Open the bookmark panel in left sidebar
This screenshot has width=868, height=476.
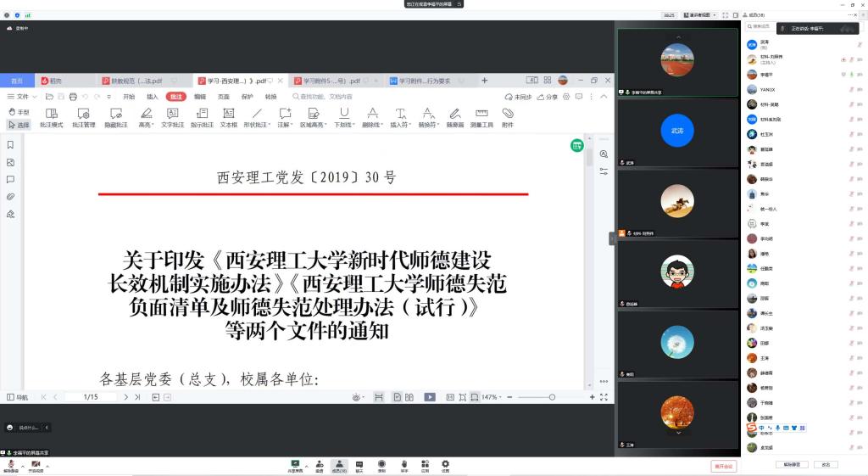(x=10, y=144)
